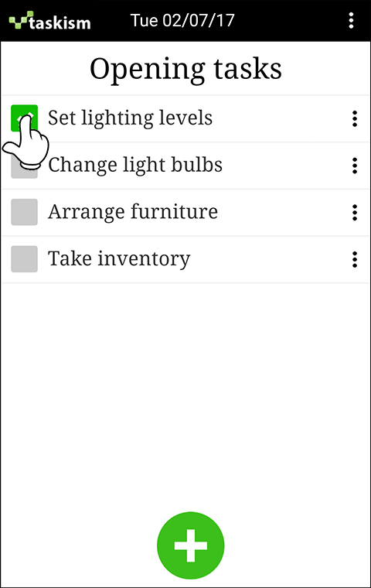Screen dimensions: 371x588
Task: Check the Change light bulbs checkbox
Action: tap(25, 166)
